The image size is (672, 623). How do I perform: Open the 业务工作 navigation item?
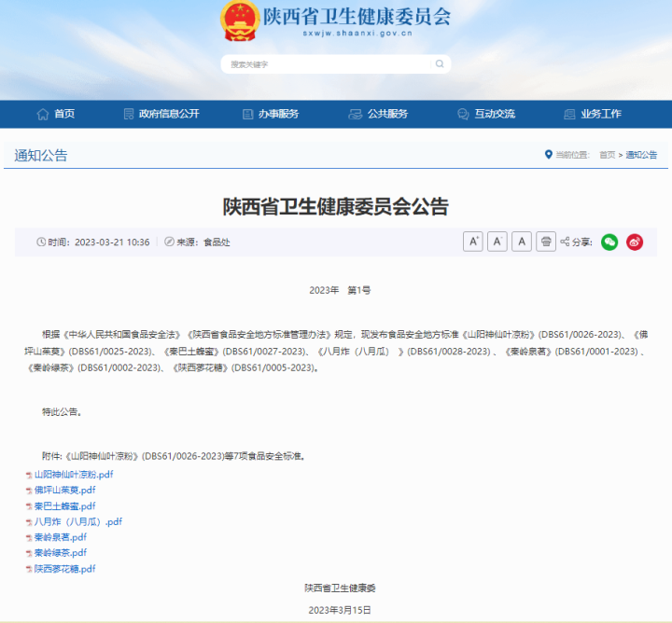coord(594,114)
